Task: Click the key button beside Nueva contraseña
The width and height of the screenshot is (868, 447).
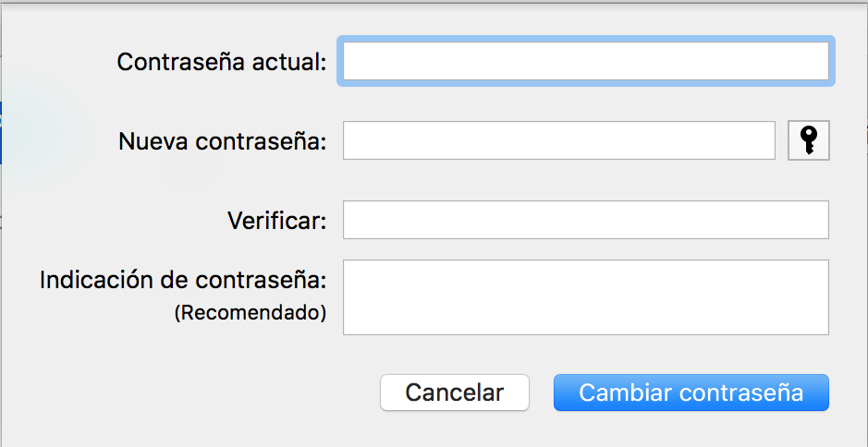Action: pos(808,140)
